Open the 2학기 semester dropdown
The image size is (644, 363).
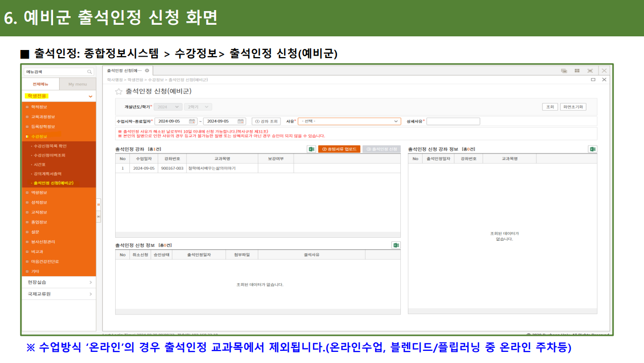coord(198,107)
